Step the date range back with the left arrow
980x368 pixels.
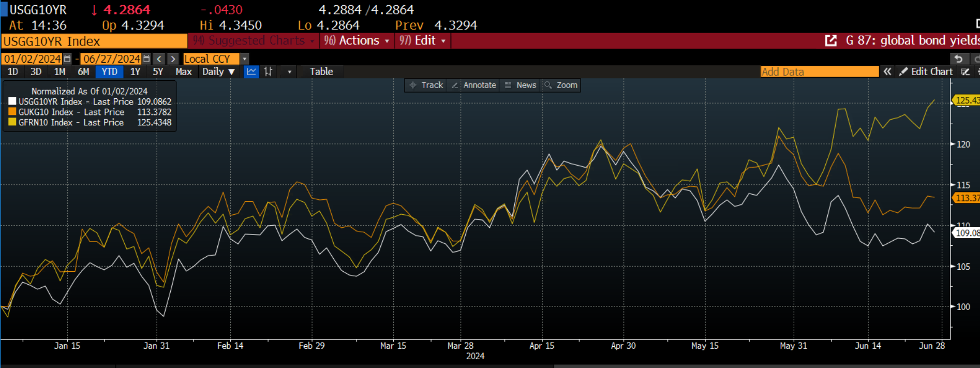tap(159, 59)
